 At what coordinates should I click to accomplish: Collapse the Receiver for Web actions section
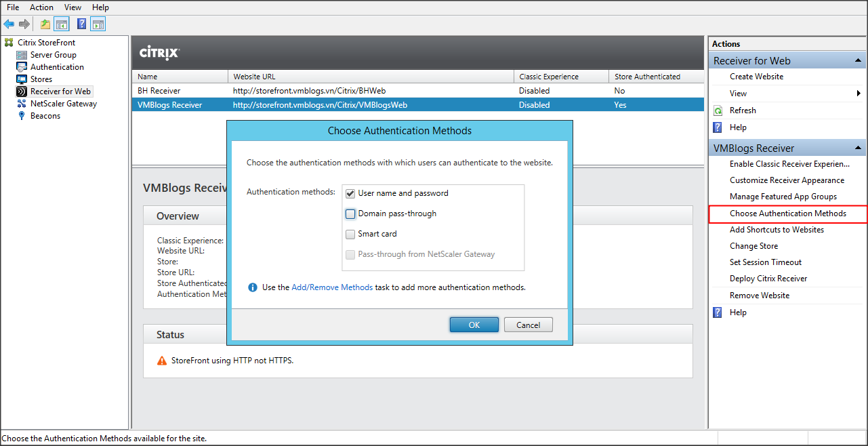click(859, 61)
